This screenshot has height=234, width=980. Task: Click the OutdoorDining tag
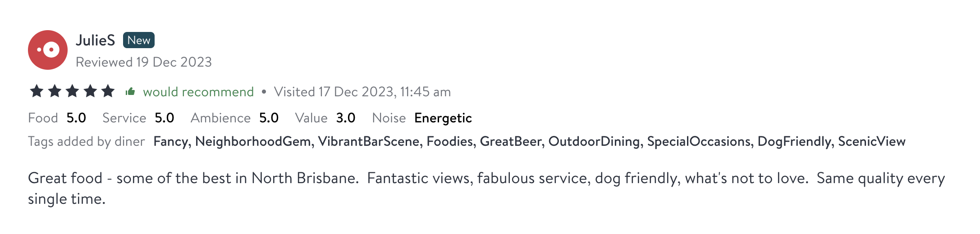coord(594,142)
